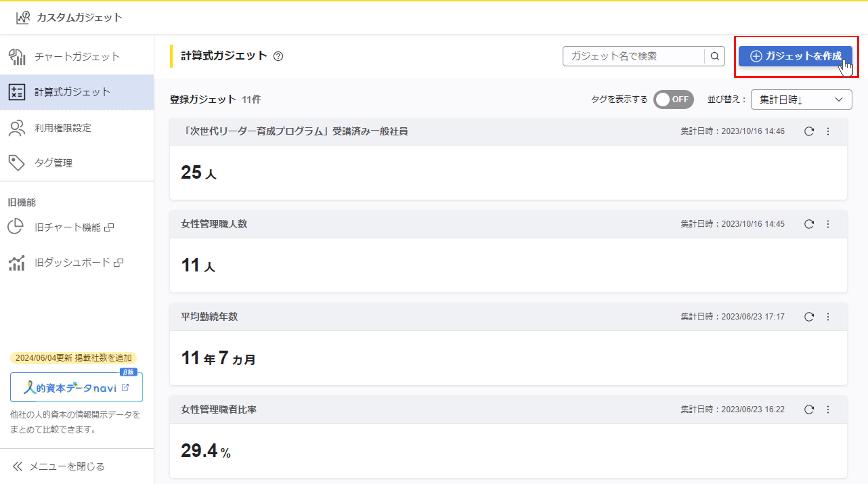Go to チャートガジェット menu

pyautogui.click(x=77, y=57)
